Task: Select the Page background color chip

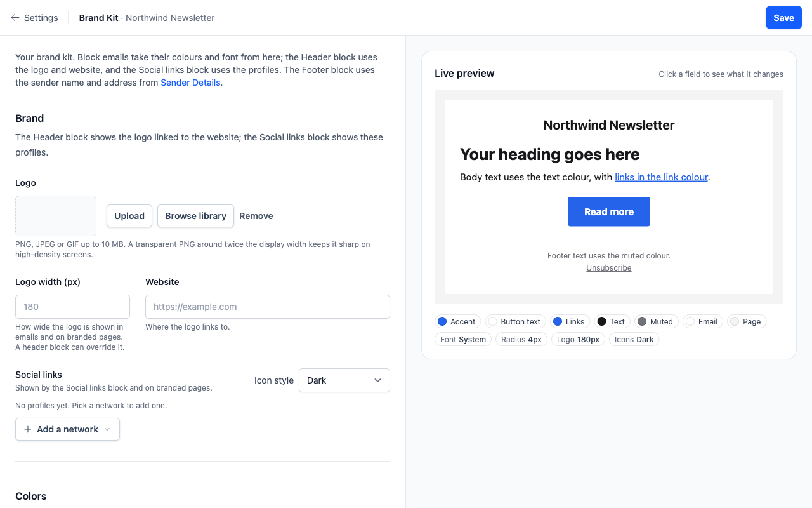Action: pos(746,321)
